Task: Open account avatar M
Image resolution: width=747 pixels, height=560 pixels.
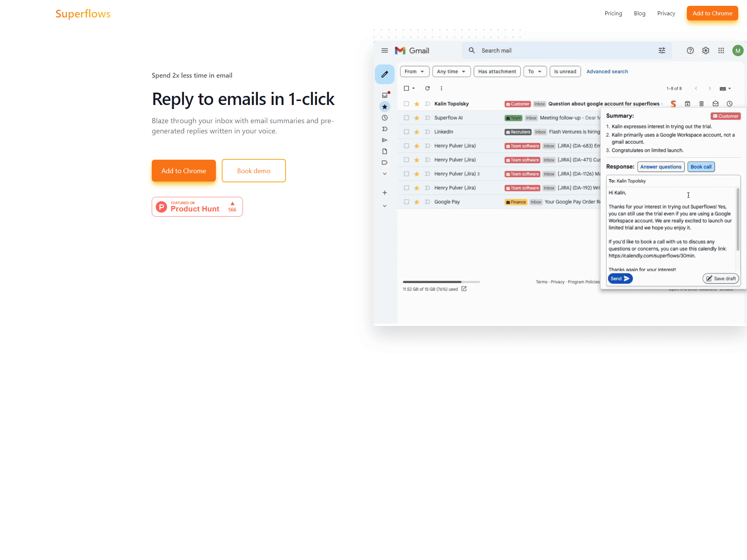Action: 738,51
